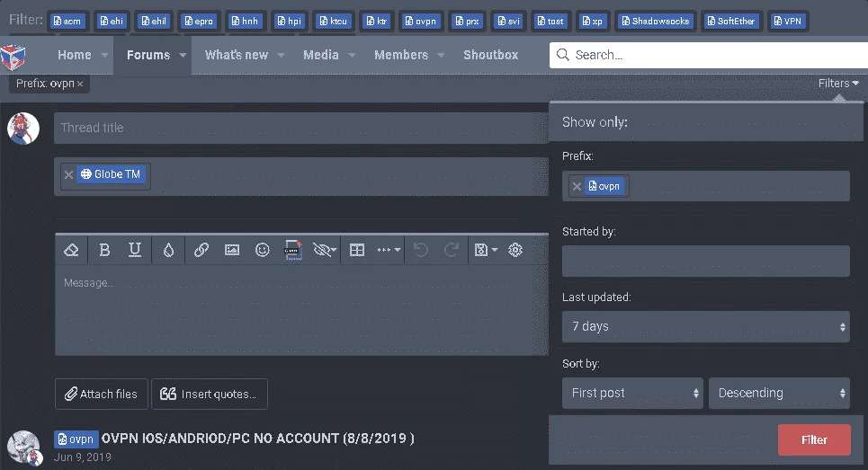
Task: Open the Members tab
Action: click(x=401, y=56)
